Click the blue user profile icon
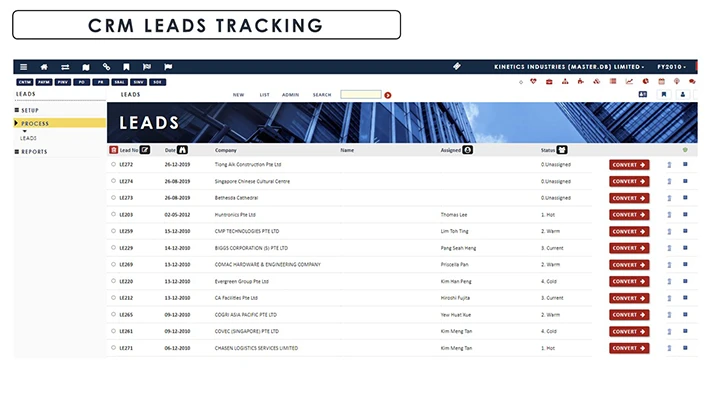Image resolution: width=711 pixels, height=400 pixels. (x=683, y=94)
